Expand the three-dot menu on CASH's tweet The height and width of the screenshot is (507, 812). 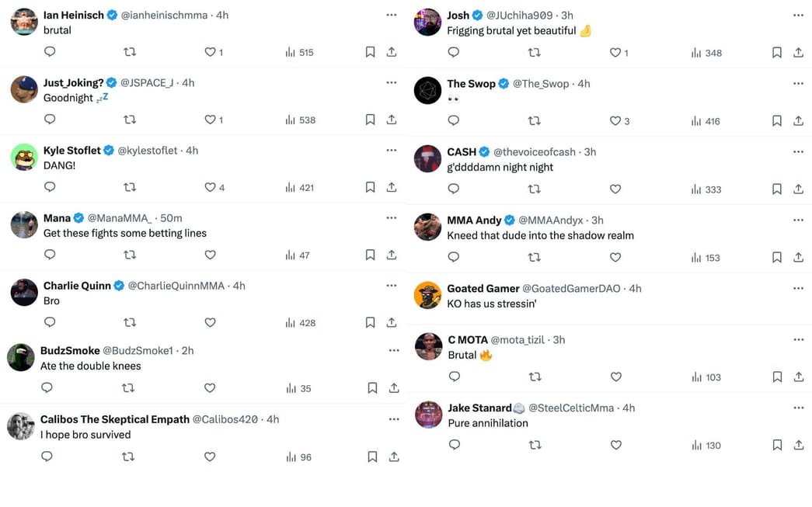click(x=798, y=152)
